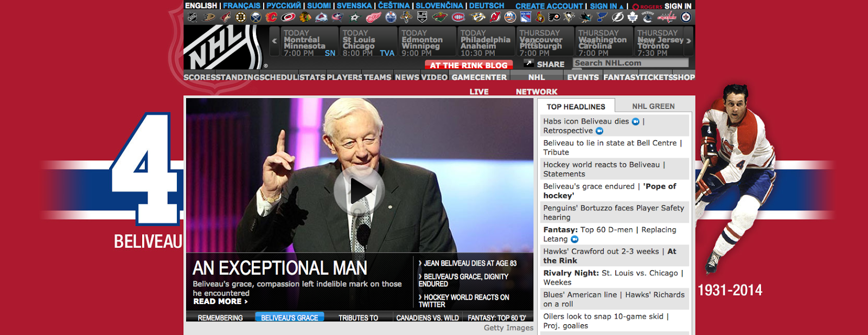
Task: Show previous games in the scoreboard
Action: pyautogui.click(x=275, y=41)
